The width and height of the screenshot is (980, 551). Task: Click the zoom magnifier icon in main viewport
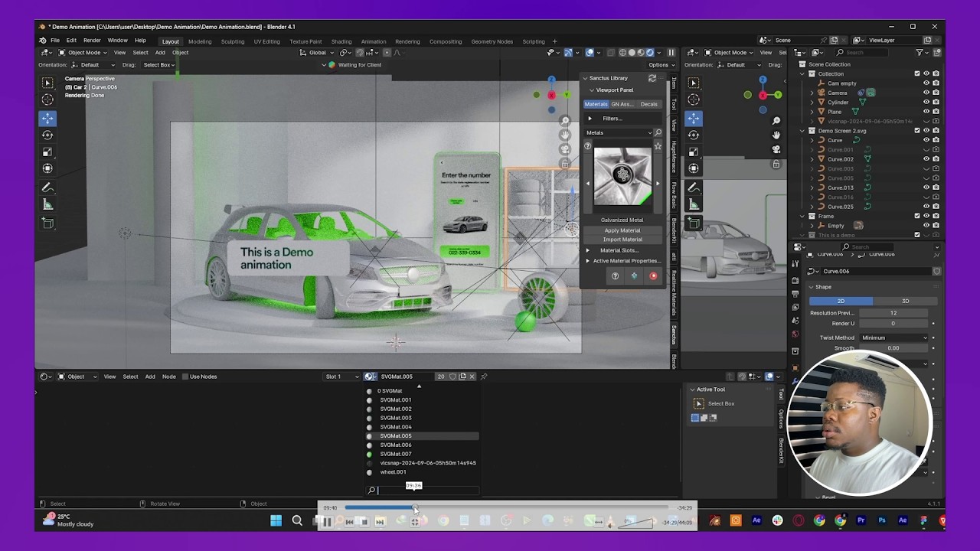(565, 121)
